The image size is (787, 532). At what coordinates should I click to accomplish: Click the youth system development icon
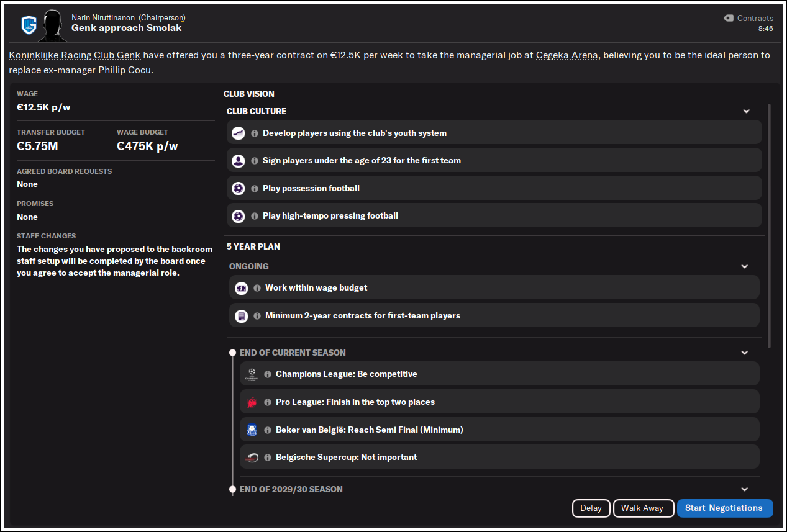coord(238,133)
